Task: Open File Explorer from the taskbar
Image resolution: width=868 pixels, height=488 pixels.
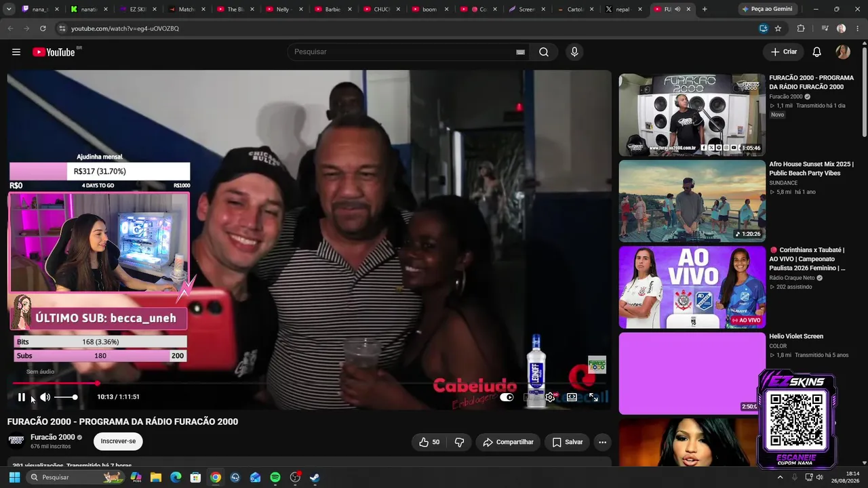Action: point(156,477)
